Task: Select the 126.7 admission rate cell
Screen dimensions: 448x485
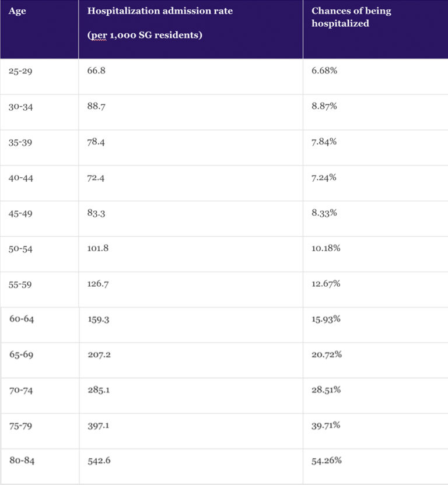Action: pos(98,284)
